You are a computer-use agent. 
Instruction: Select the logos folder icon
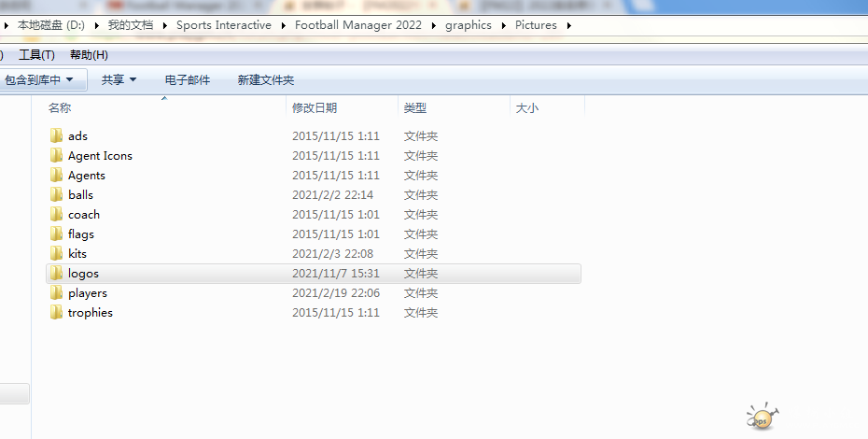click(x=56, y=274)
